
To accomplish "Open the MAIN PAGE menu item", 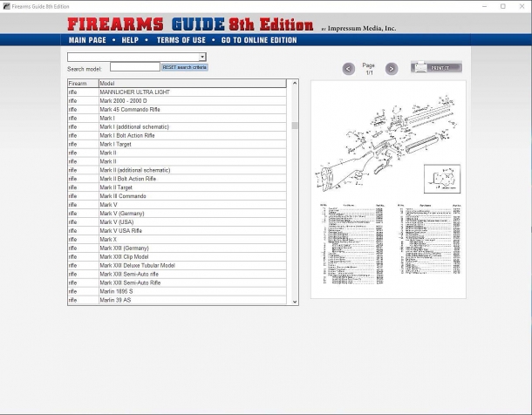I will tap(87, 40).
